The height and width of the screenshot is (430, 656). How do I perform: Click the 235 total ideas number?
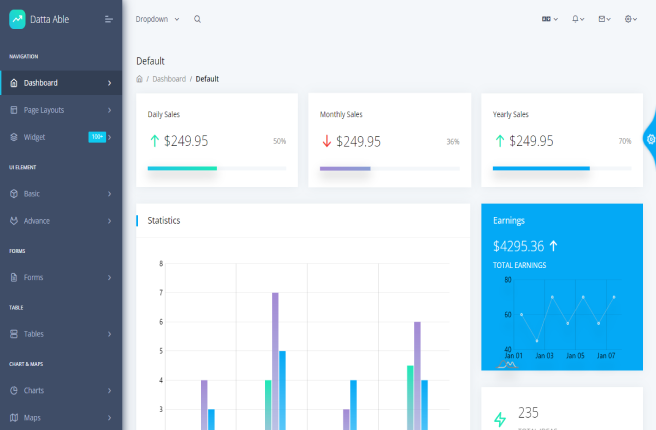coord(528,413)
